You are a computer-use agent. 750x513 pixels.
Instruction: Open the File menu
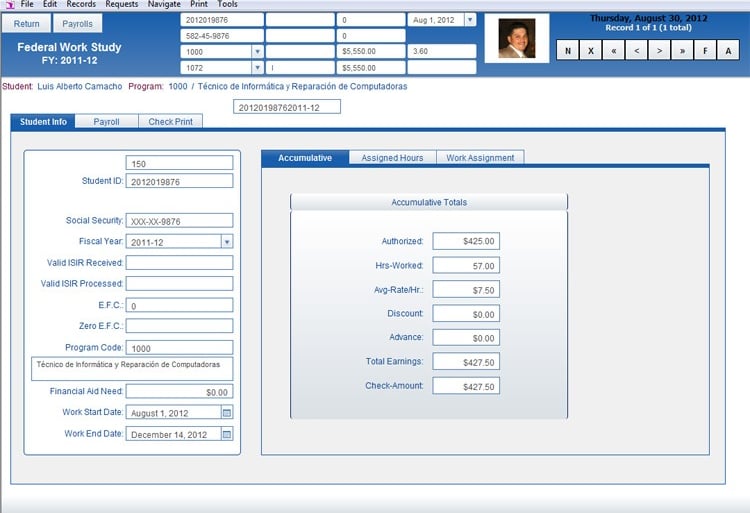[27, 4]
